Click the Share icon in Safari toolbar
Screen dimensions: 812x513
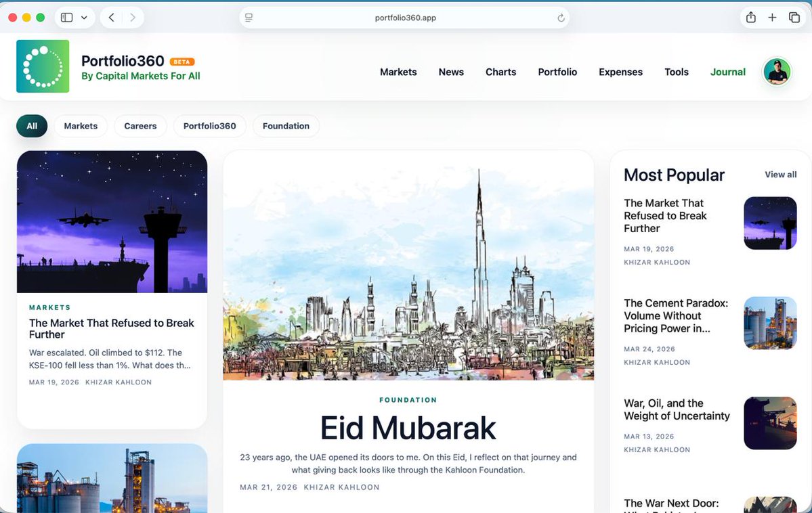point(751,17)
